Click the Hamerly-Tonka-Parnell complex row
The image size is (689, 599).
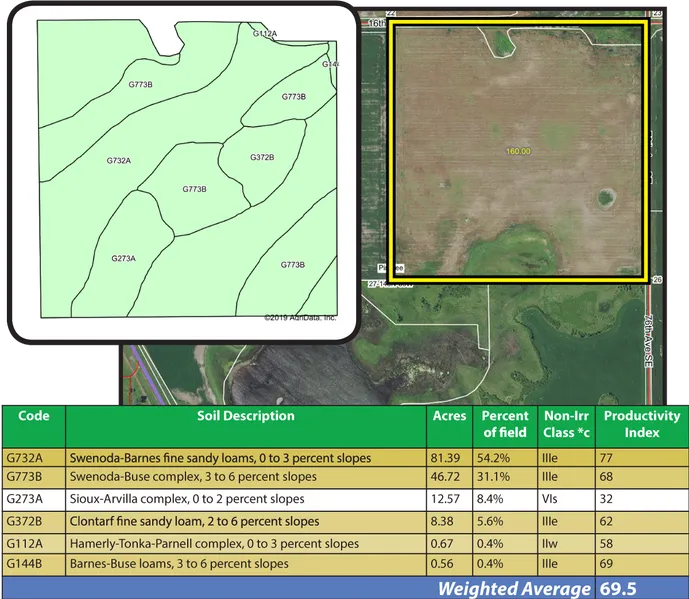tap(214, 543)
